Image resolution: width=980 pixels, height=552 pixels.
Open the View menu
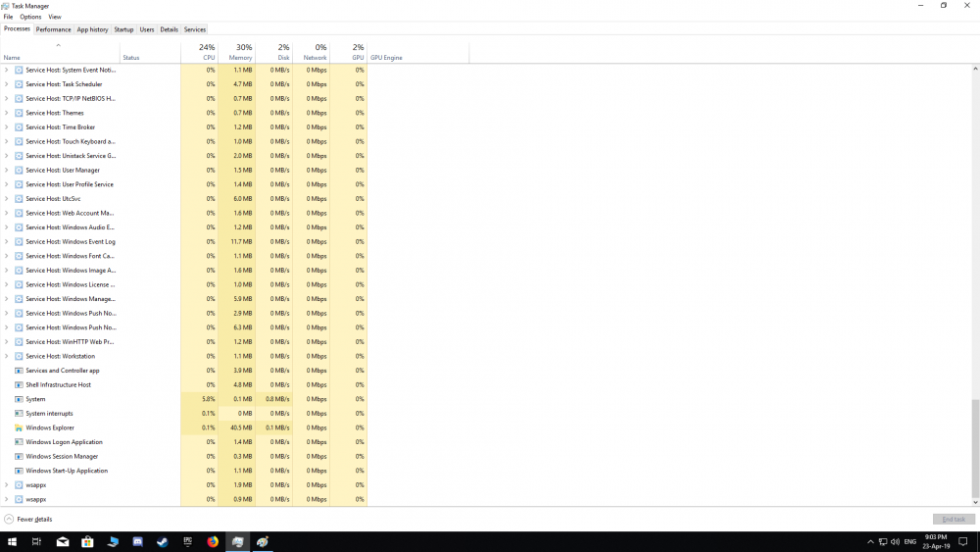tap(55, 17)
